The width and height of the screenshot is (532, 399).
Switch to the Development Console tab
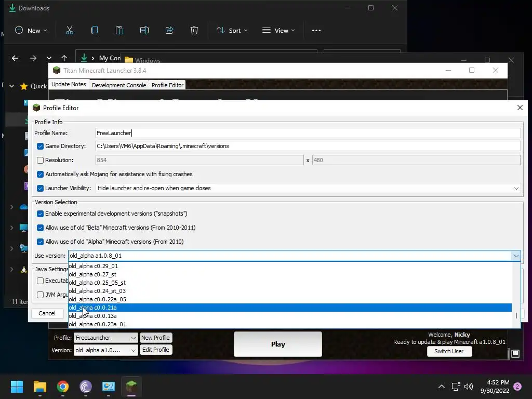[x=119, y=85]
